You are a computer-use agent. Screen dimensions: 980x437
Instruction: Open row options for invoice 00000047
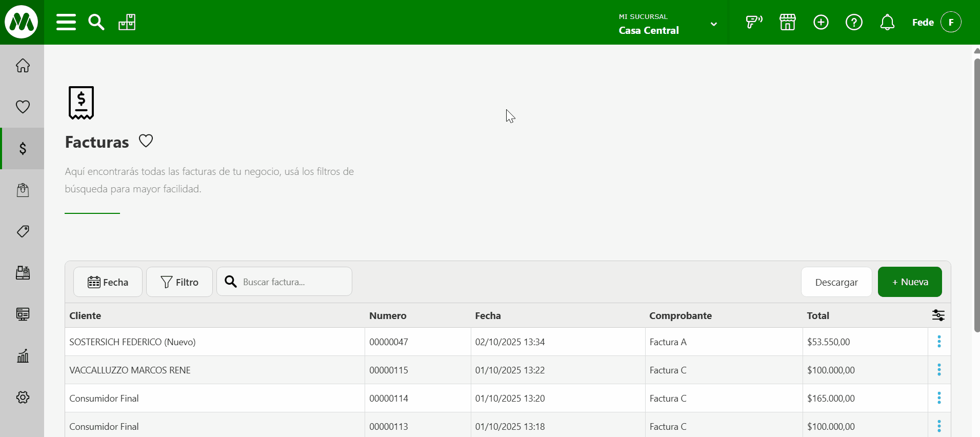(x=939, y=342)
